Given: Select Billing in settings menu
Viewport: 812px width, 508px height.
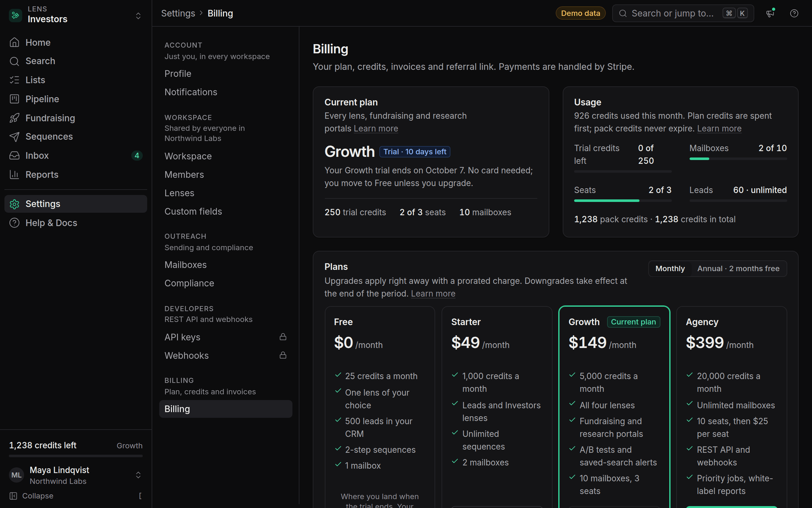Looking at the screenshot, I should (226, 409).
